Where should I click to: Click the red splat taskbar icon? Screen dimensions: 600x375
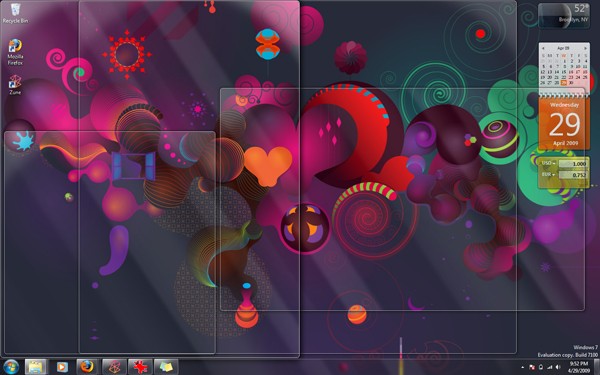[x=140, y=367]
